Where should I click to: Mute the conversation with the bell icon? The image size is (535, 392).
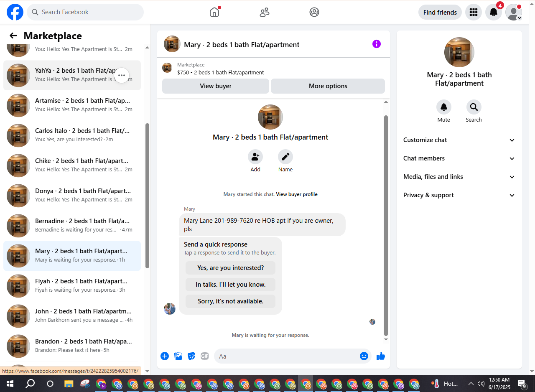point(444,107)
